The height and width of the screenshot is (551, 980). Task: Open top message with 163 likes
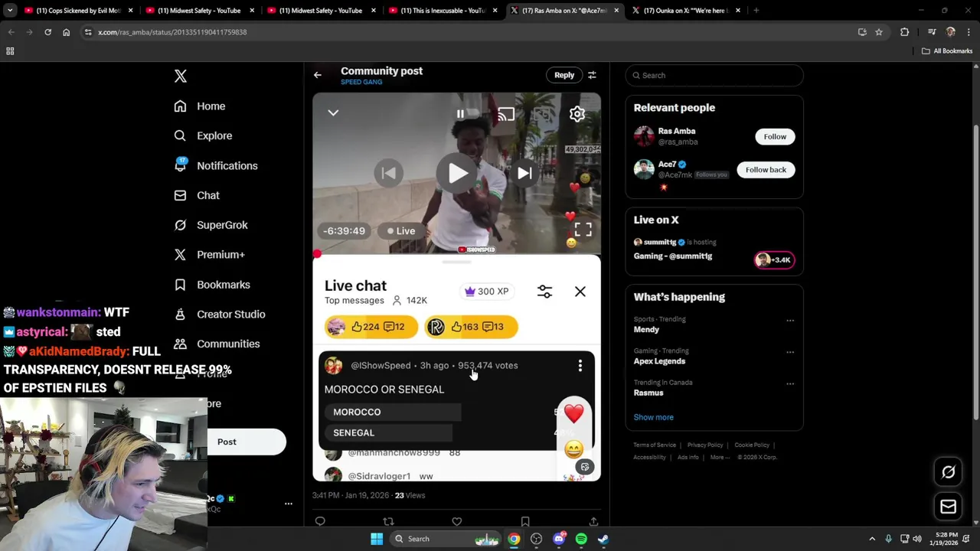coord(471,327)
